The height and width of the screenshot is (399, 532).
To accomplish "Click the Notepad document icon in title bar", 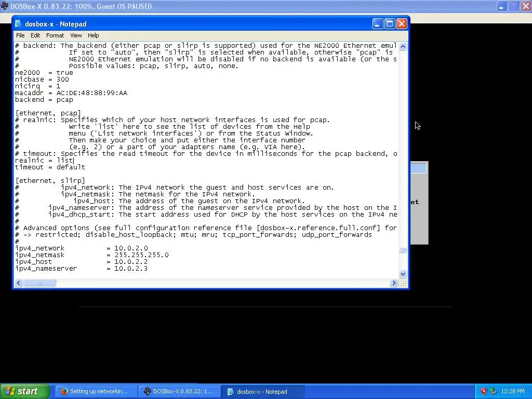I will [18, 24].
